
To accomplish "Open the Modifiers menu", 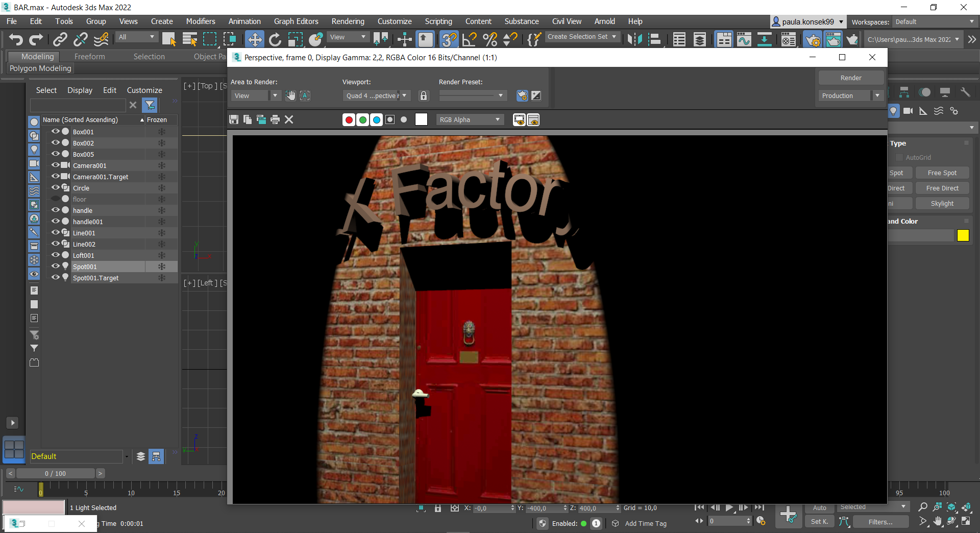I will point(201,21).
